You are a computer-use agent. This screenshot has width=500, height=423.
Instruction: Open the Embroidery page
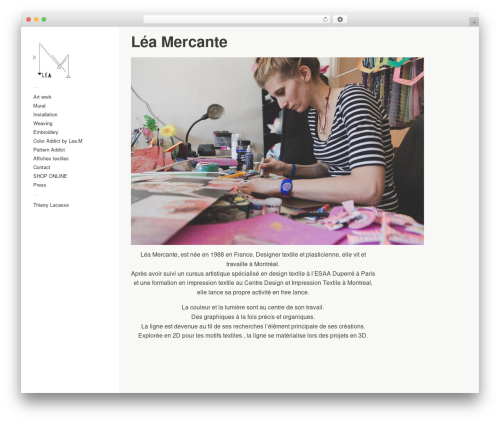click(x=46, y=132)
